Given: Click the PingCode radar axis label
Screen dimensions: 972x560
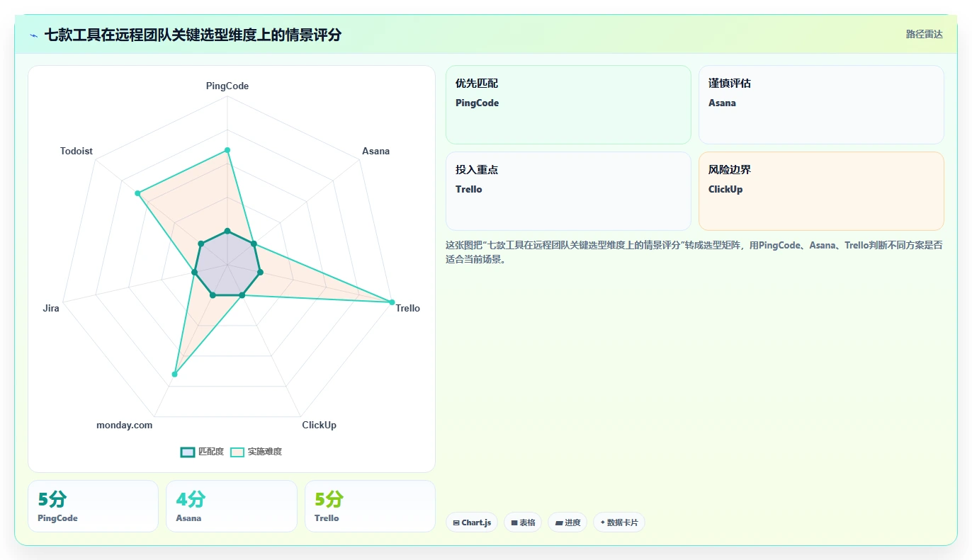Looking at the screenshot, I should coord(227,86).
